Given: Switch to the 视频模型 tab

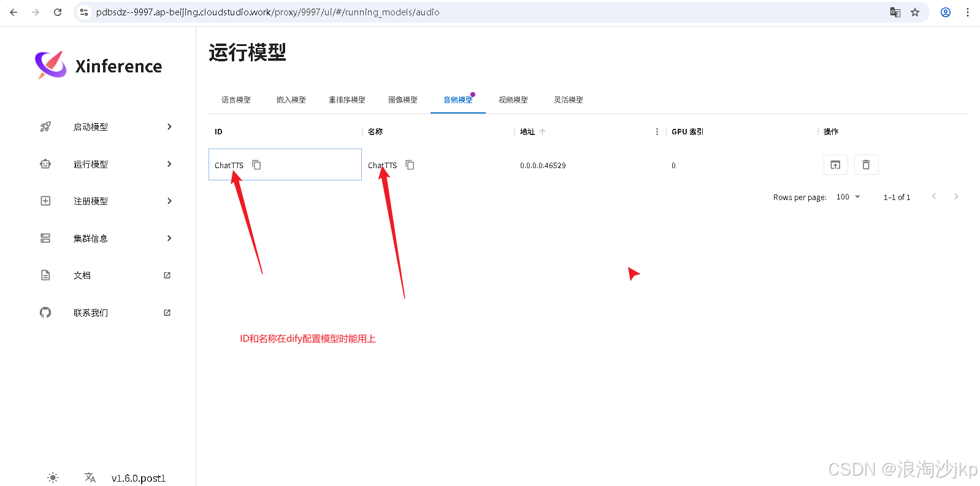Looking at the screenshot, I should tap(513, 99).
